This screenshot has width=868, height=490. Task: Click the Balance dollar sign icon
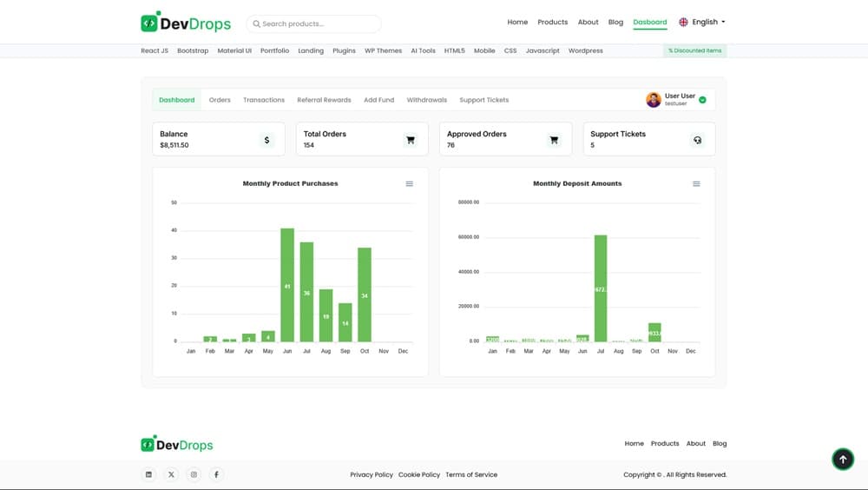(x=266, y=140)
